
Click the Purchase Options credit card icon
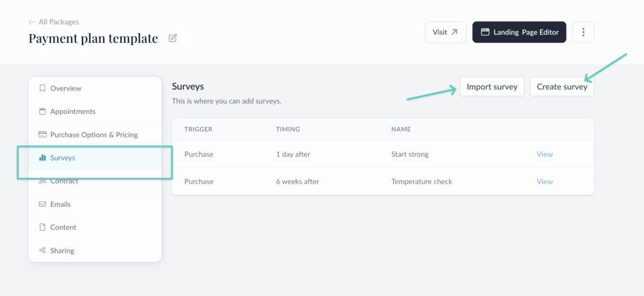[42, 134]
